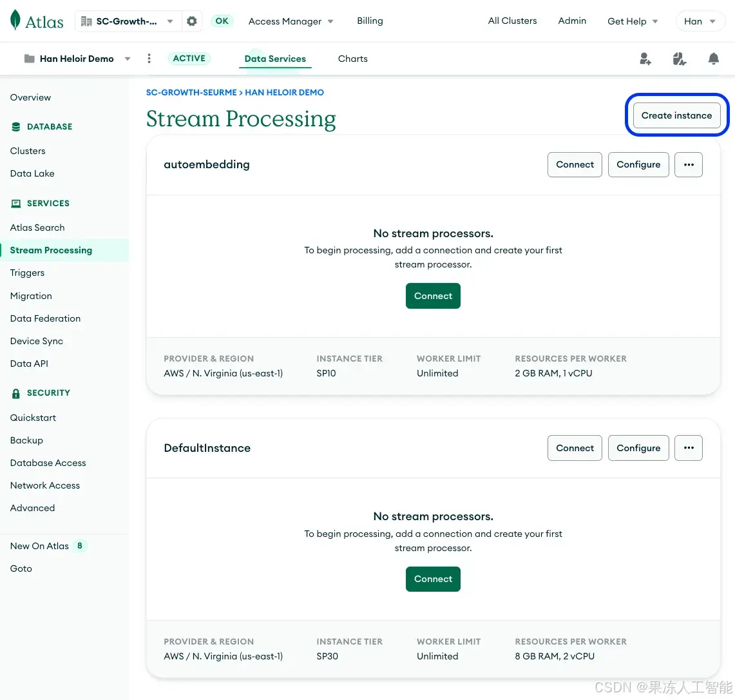
Task: Click Connect in autoembedding header
Action: pos(575,164)
